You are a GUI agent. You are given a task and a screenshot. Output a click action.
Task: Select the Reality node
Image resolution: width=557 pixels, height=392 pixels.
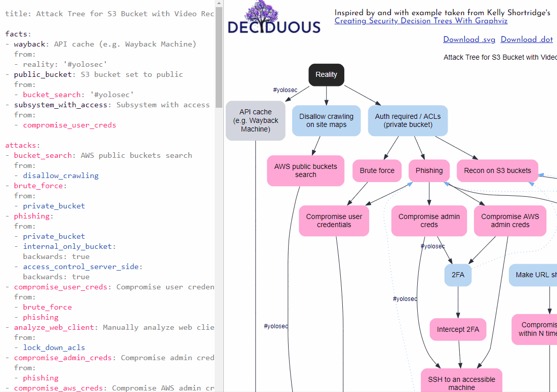326,75
